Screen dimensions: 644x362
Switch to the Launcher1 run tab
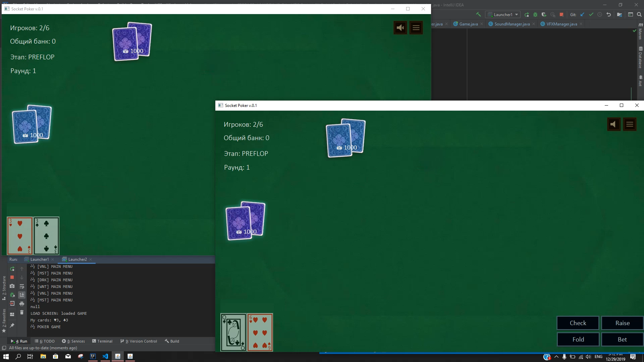tap(39, 259)
